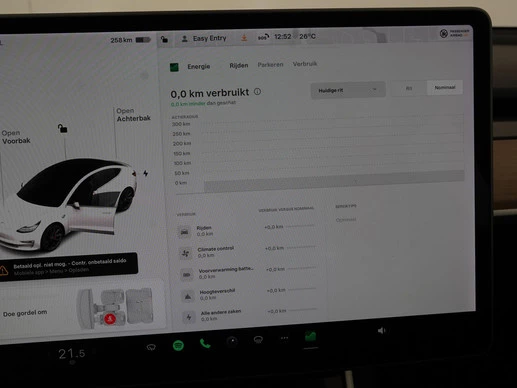Tap the volume speaker icon
The image size is (517, 388).
[x=382, y=330]
